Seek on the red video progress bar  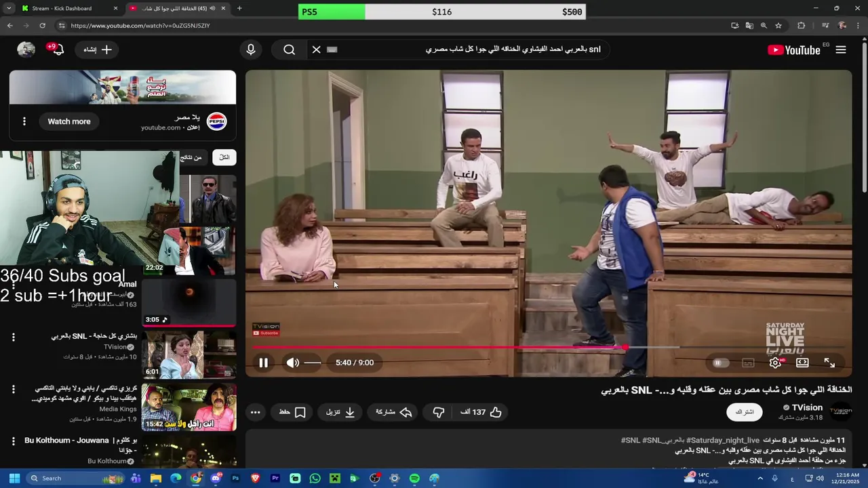tap(548, 347)
